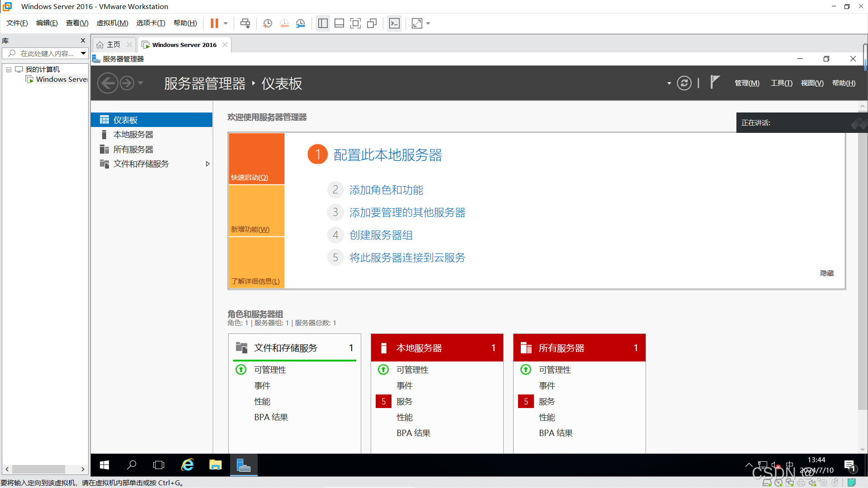Click 添加角色和功能 link
The width and height of the screenshot is (868, 488).
pos(386,190)
